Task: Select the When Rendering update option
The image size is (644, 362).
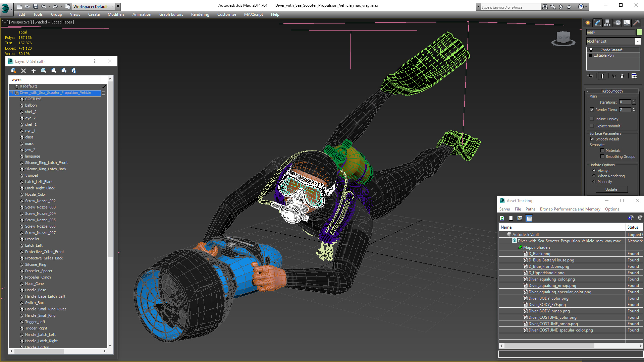Action: pos(594,176)
